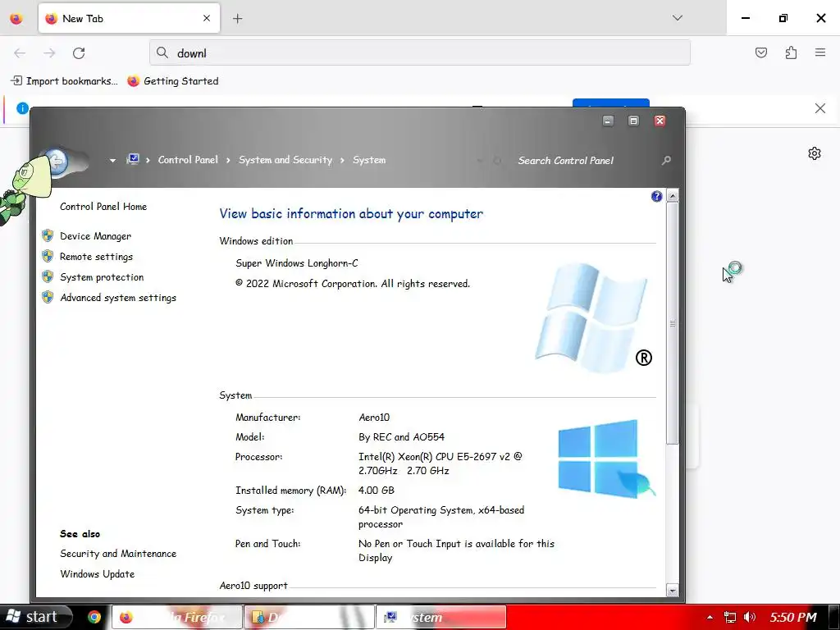
Task: Open Advanced system settings link
Action: pyautogui.click(x=118, y=298)
